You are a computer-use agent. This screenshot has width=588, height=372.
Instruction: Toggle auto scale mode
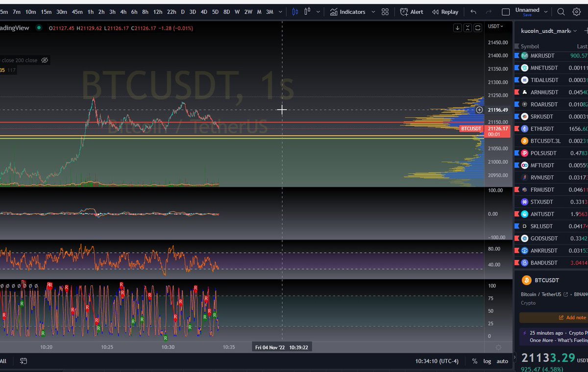(502, 361)
